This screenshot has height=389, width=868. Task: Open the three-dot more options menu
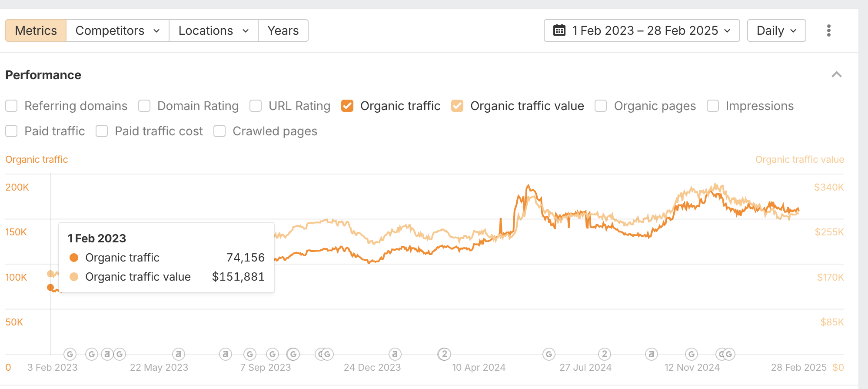pos(828,30)
